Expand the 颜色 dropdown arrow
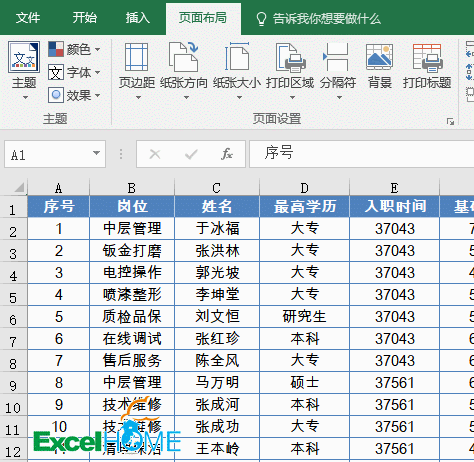 (97, 49)
